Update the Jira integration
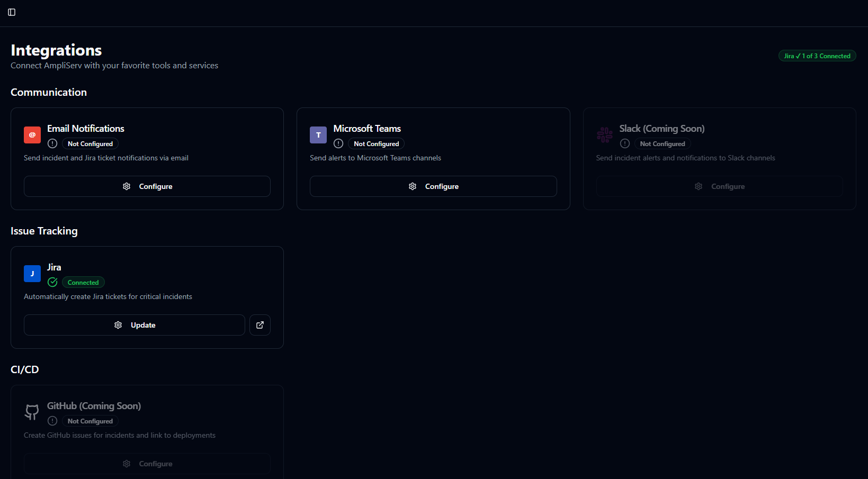This screenshot has height=479, width=868. (x=134, y=324)
